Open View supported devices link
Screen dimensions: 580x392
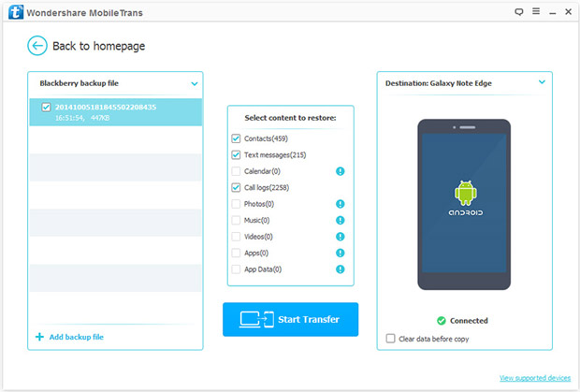coord(535,378)
